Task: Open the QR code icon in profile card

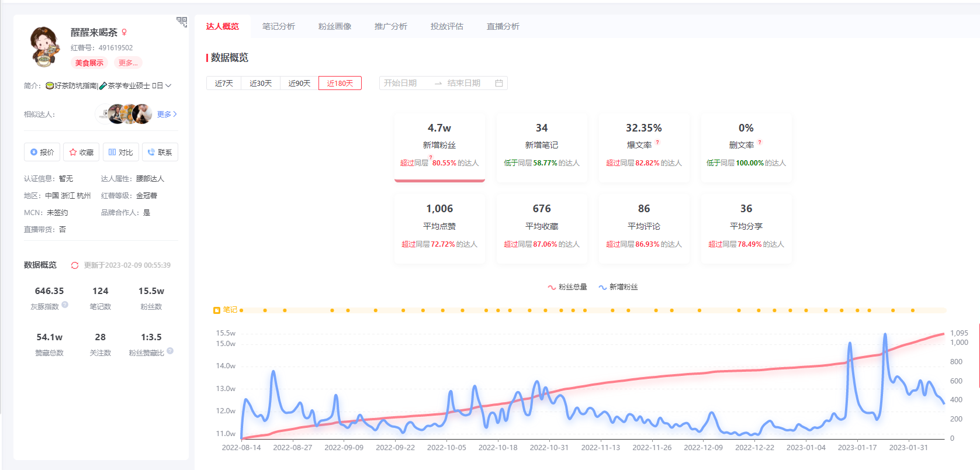Action: 182,22
